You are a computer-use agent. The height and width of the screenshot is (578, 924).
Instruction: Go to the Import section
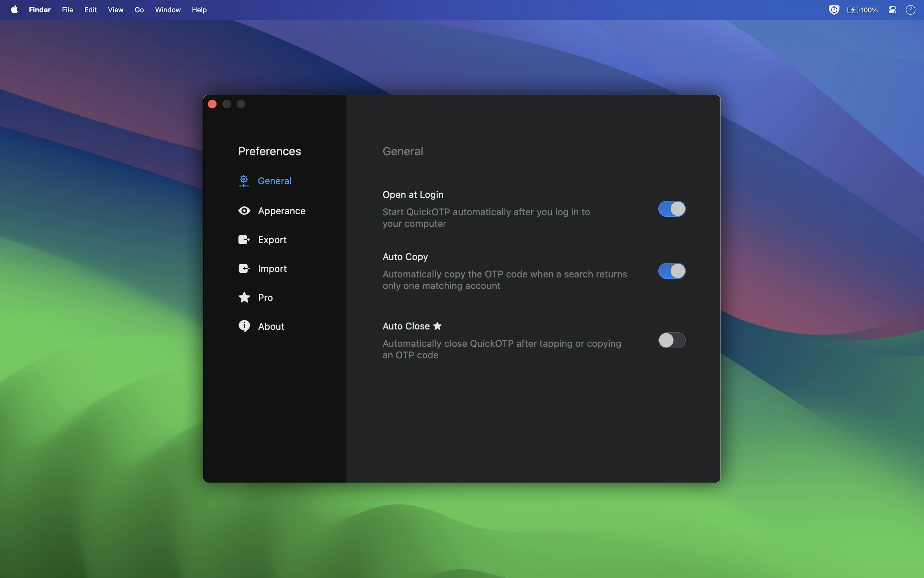[262, 268]
